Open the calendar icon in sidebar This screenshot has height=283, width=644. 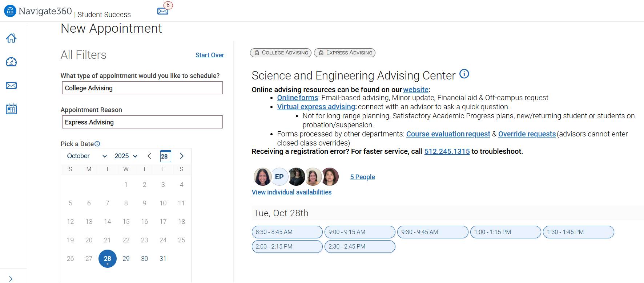coord(11,109)
